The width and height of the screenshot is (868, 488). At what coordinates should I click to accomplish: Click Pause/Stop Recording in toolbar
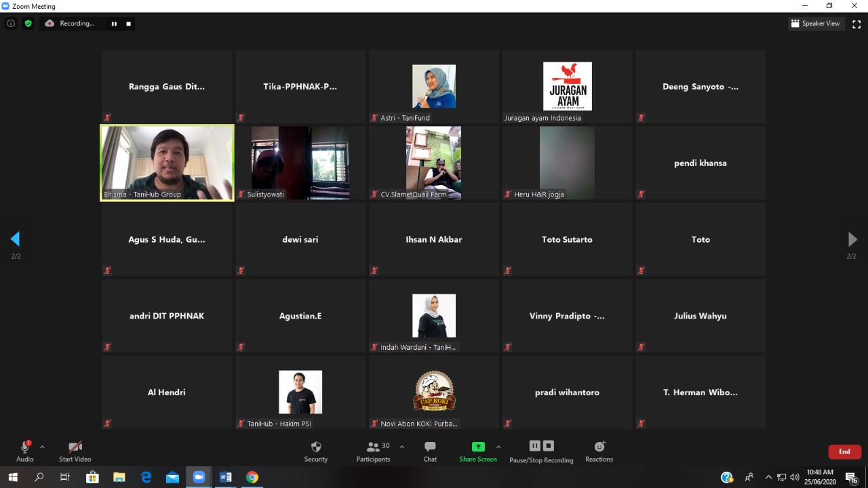click(x=541, y=451)
